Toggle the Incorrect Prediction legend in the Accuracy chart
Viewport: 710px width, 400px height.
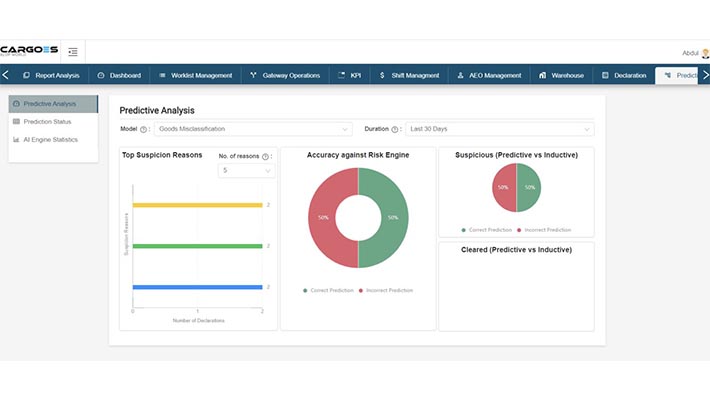point(388,290)
